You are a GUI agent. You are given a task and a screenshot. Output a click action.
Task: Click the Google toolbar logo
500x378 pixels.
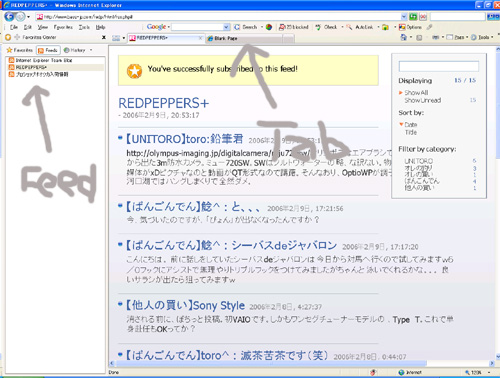[x=156, y=27]
